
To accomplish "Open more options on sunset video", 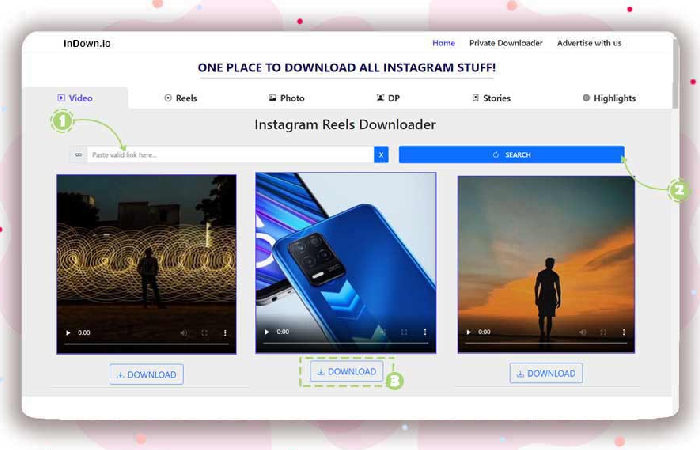I will (x=624, y=332).
